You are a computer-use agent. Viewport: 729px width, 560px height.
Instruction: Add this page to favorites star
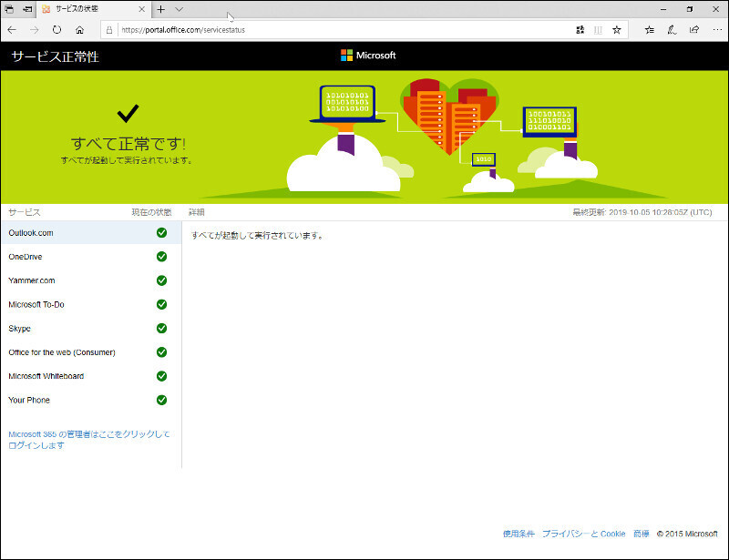(617, 30)
